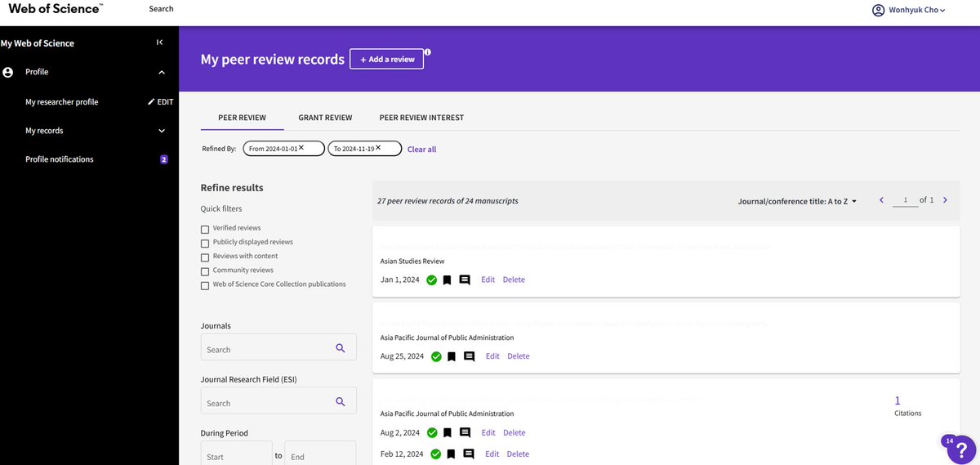Edit the Jan 1, 2024 Asian Studies Review record

[488, 279]
